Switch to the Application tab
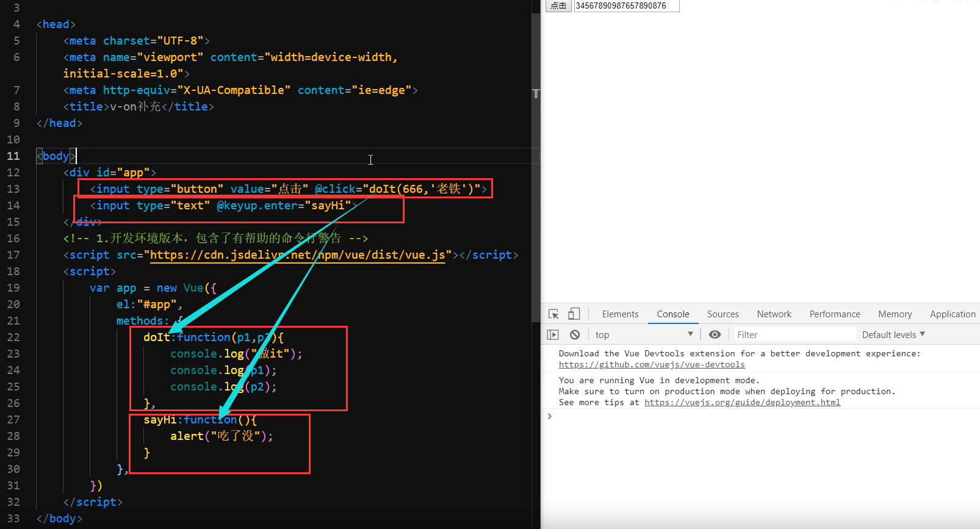 952,314
